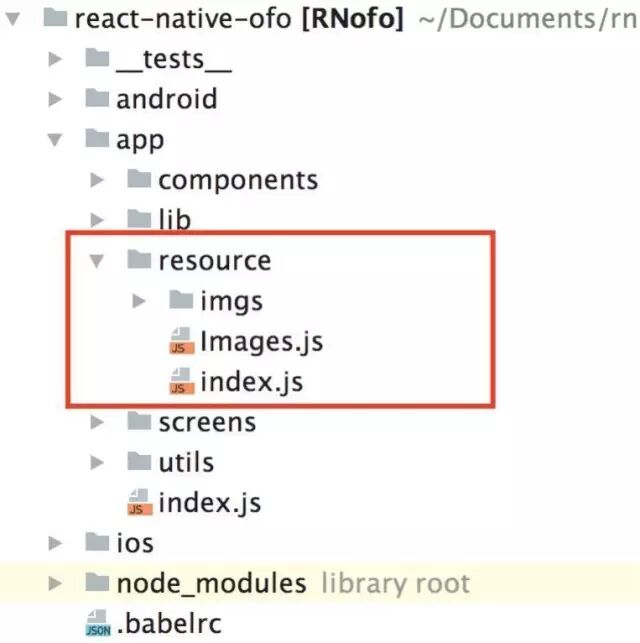Viewport: 640px width, 643px height.
Task: Click the node_modules folder icon
Action: pos(97,581)
